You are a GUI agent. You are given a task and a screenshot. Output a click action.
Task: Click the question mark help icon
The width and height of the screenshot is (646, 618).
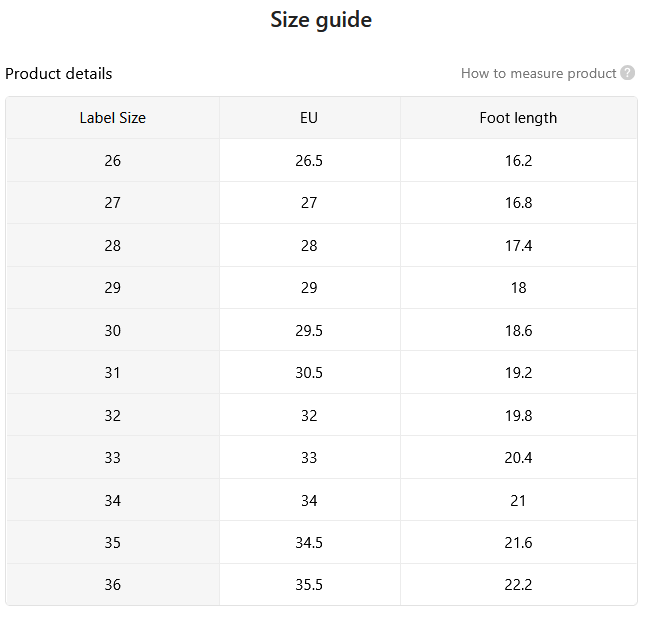pos(627,73)
